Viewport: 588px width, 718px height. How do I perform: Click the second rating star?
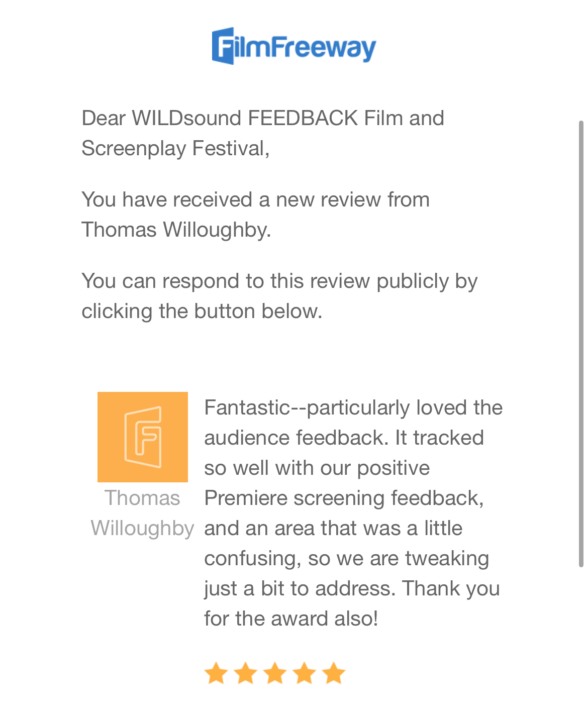coord(246,673)
